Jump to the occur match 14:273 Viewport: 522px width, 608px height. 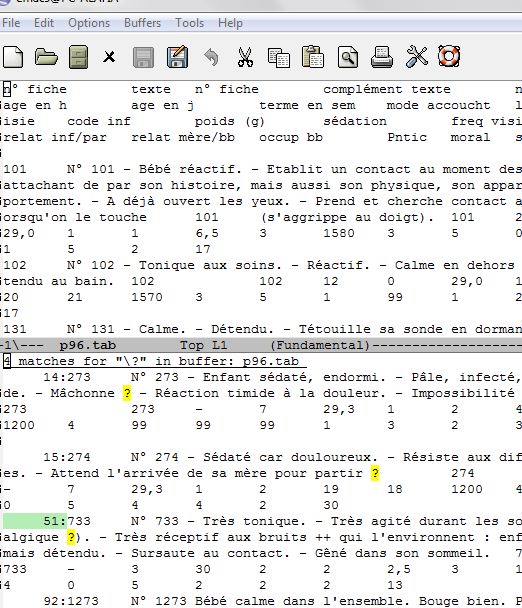coord(67,377)
